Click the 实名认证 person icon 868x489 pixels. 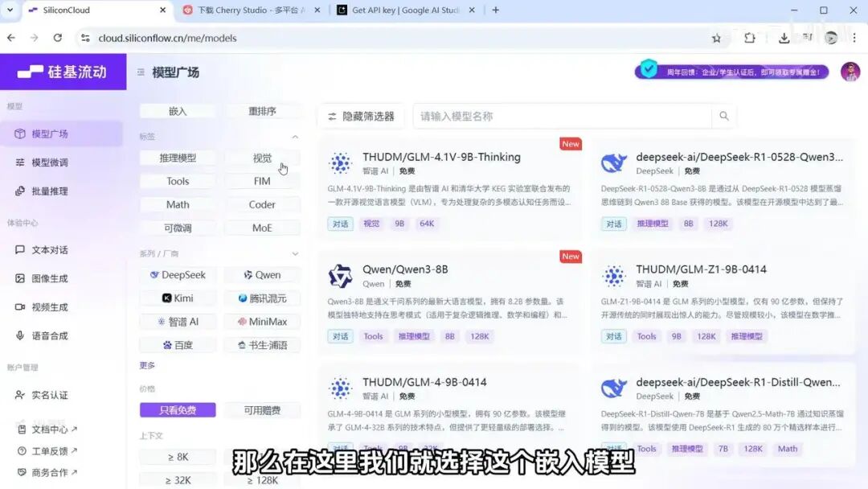pos(20,395)
